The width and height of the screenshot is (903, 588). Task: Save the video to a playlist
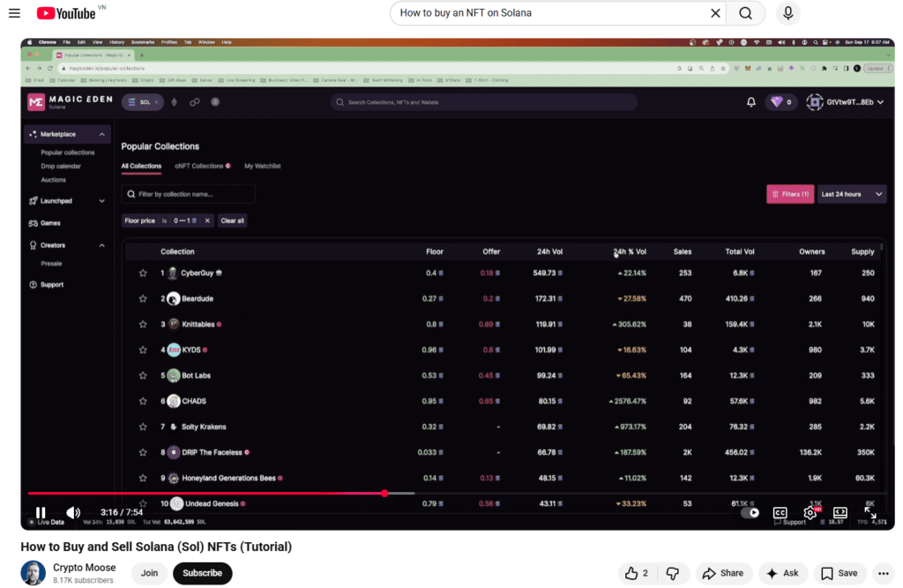(839, 573)
